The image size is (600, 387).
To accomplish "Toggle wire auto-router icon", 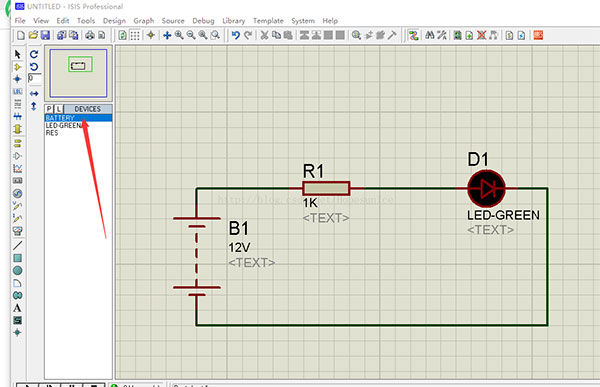I will (x=413, y=35).
